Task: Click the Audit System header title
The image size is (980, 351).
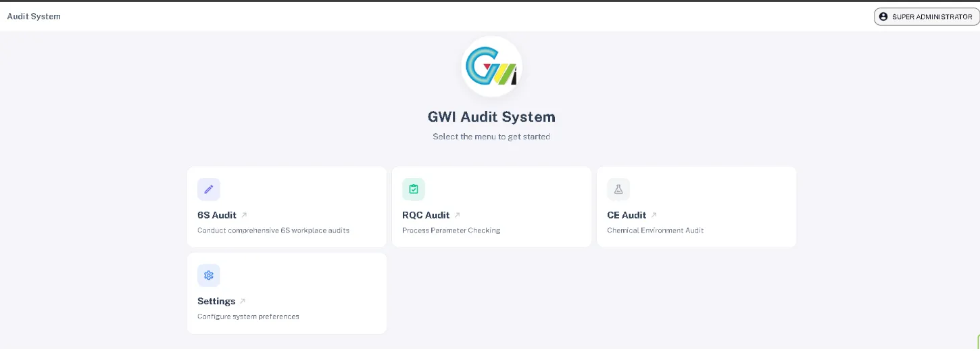Action: [x=34, y=16]
